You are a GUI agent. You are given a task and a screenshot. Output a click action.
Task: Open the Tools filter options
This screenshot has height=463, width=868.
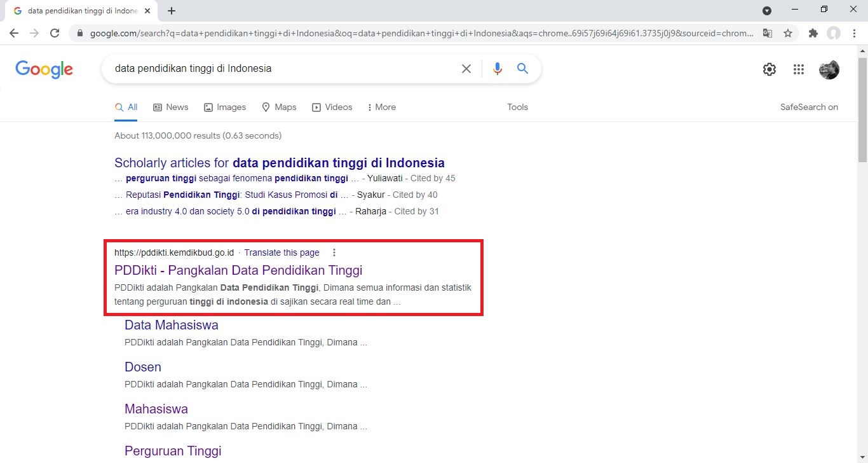point(517,107)
